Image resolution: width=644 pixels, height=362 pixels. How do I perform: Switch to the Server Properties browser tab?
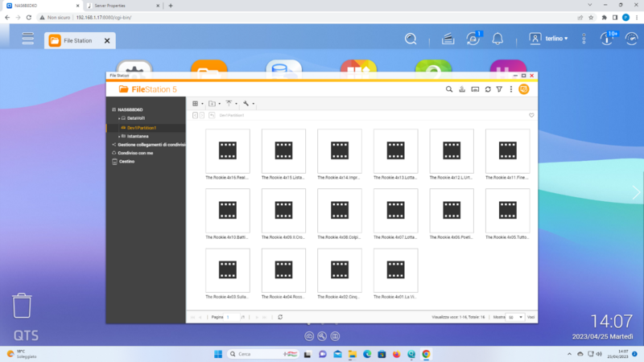pyautogui.click(x=122, y=6)
